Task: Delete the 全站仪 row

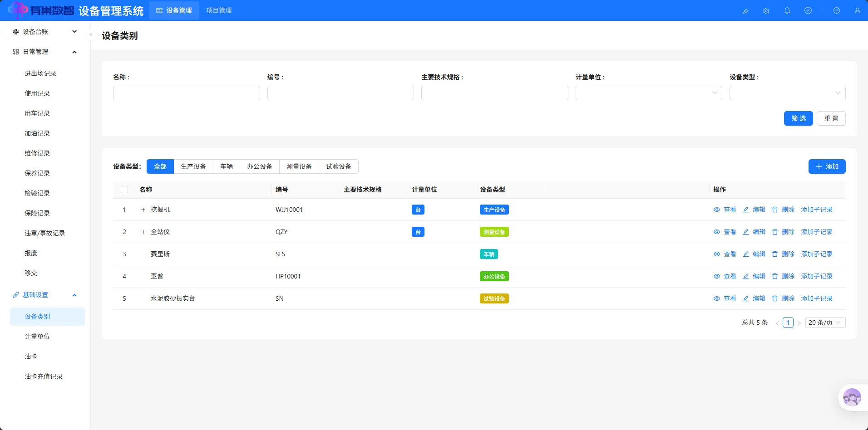Action: tap(783, 232)
